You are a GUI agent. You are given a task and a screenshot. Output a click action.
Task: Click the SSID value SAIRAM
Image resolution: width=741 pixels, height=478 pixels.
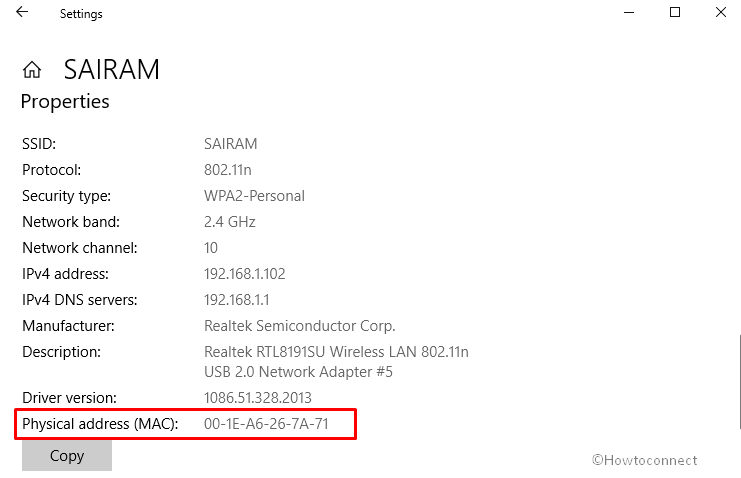point(230,144)
